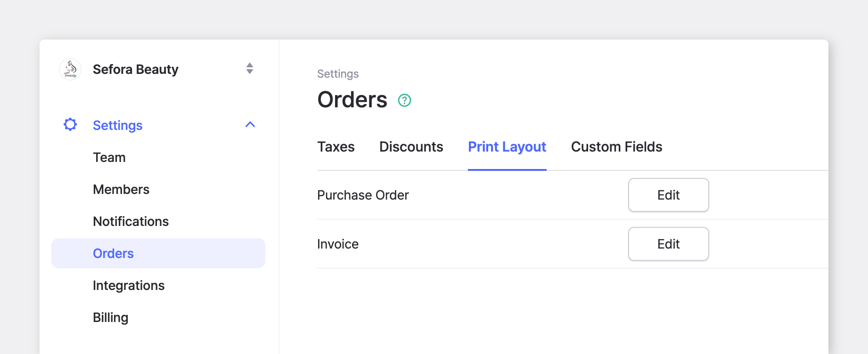The image size is (868, 354).
Task: Open the Orders help question mark icon
Action: (405, 100)
